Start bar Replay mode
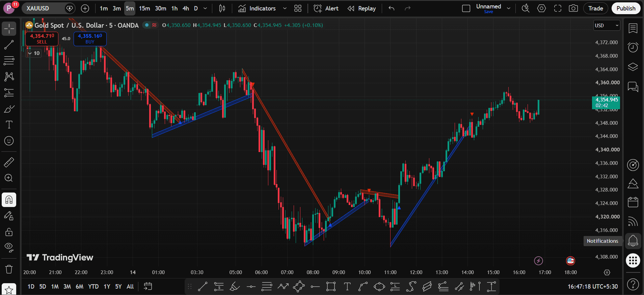The image size is (644, 295). (362, 8)
